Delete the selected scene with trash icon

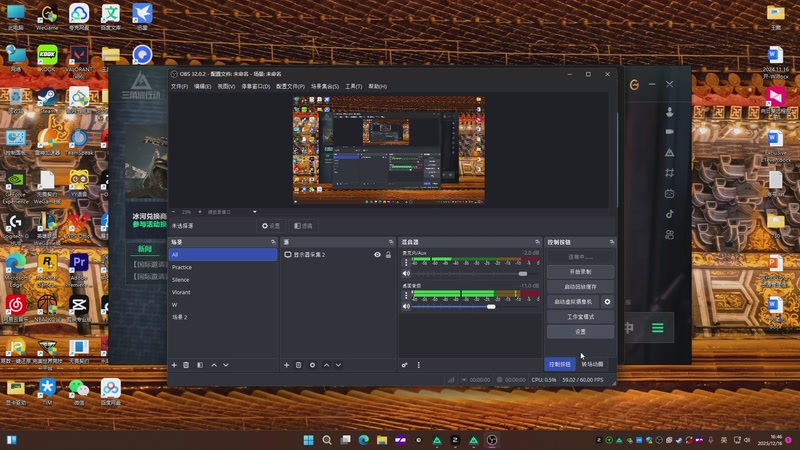click(x=186, y=365)
